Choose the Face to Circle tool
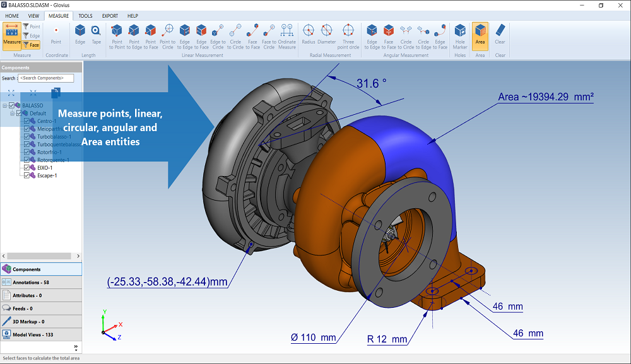 point(269,37)
